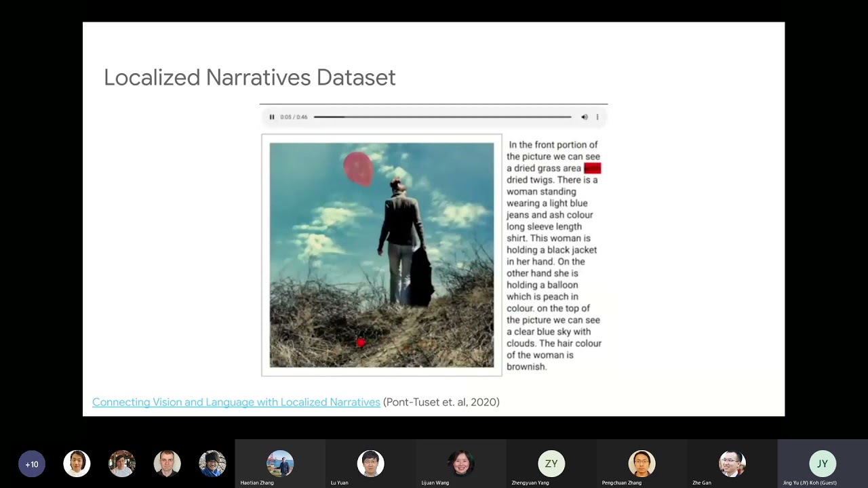Click the red dot marker on the grass

pyautogui.click(x=361, y=343)
